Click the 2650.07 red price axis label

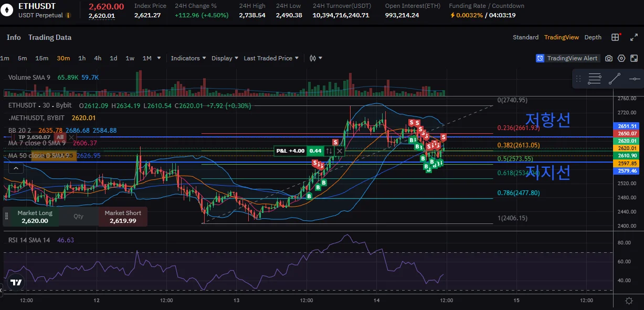627,133
